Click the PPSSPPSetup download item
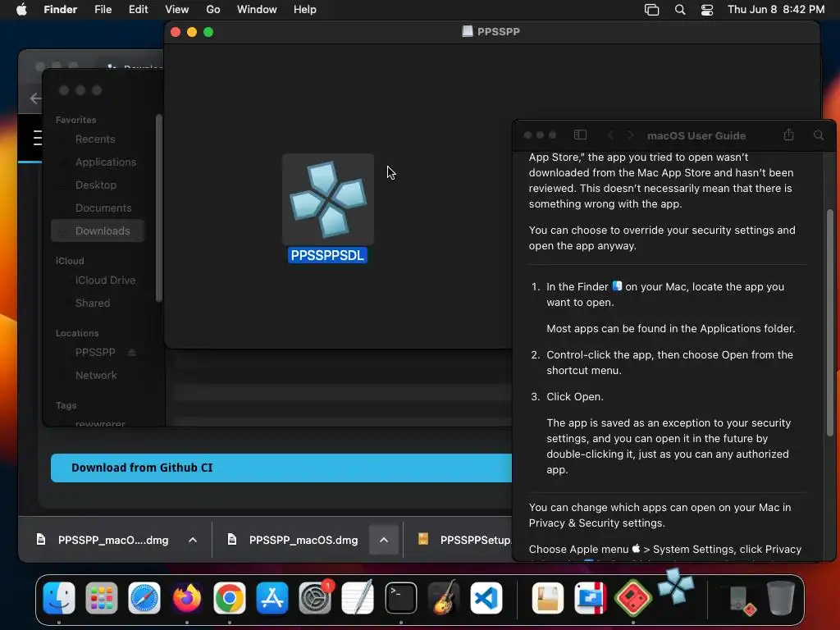Viewport: 840px width, 630px height. pos(464,540)
